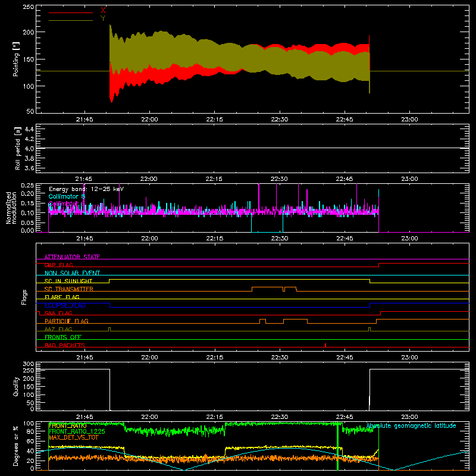This screenshot has height=476, width=476.
Task: Click the ECLIPSE_FLAG label
Action: [x=65, y=305]
